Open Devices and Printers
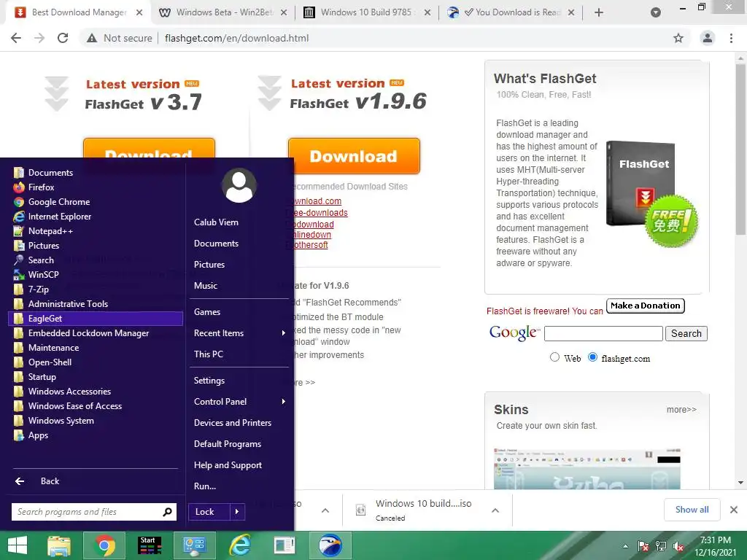Screen dimensions: 747x560 click(x=233, y=423)
